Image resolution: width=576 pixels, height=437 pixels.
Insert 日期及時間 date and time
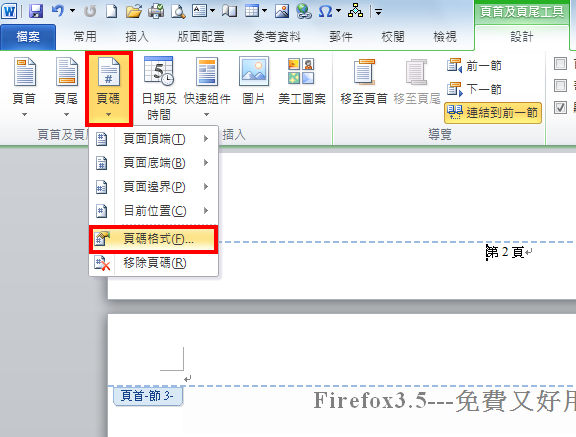coord(159,88)
